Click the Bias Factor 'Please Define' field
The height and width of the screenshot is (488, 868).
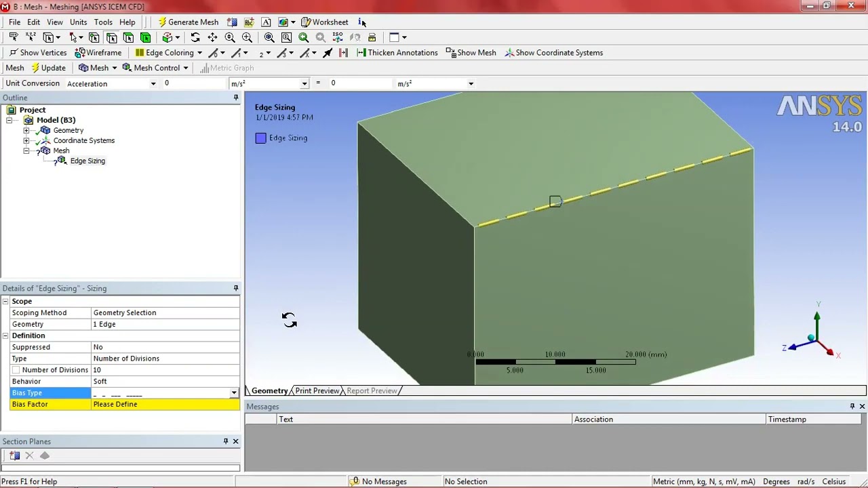point(165,405)
